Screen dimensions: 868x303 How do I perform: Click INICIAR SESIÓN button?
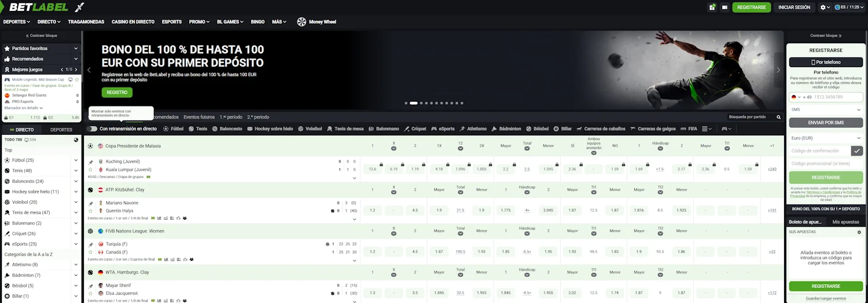795,8
